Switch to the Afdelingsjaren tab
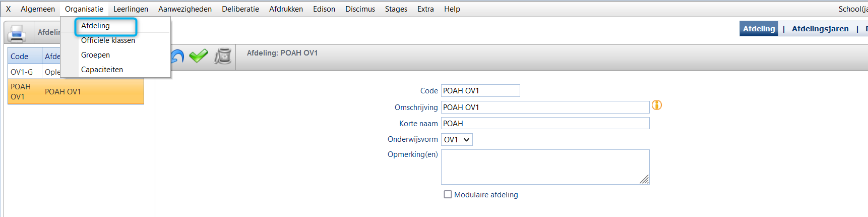This screenshot has height=217, width=868. [820, 29]
